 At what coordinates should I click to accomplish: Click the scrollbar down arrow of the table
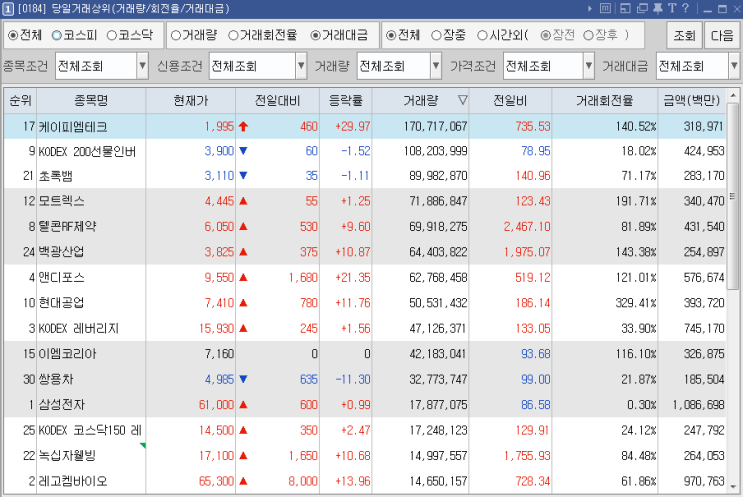(733, 487)
